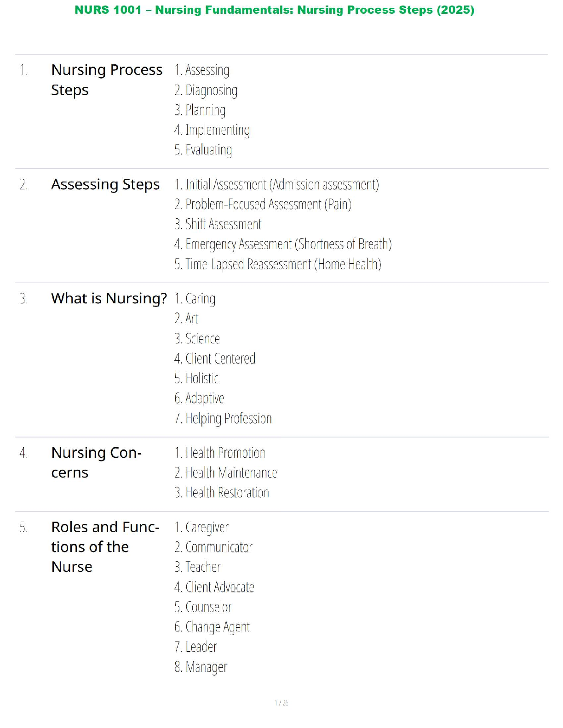
Task: Click 'Problem-Focused Assessment (Pain)' line
Action: [263, 205]
